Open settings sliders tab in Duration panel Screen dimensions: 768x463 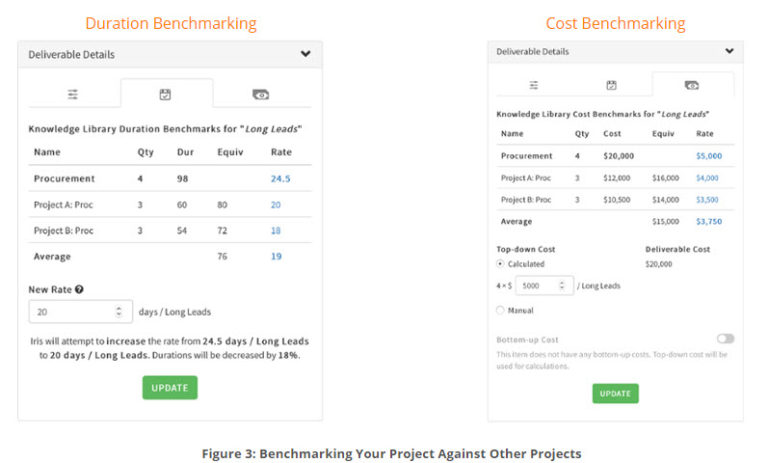(73, 93)
